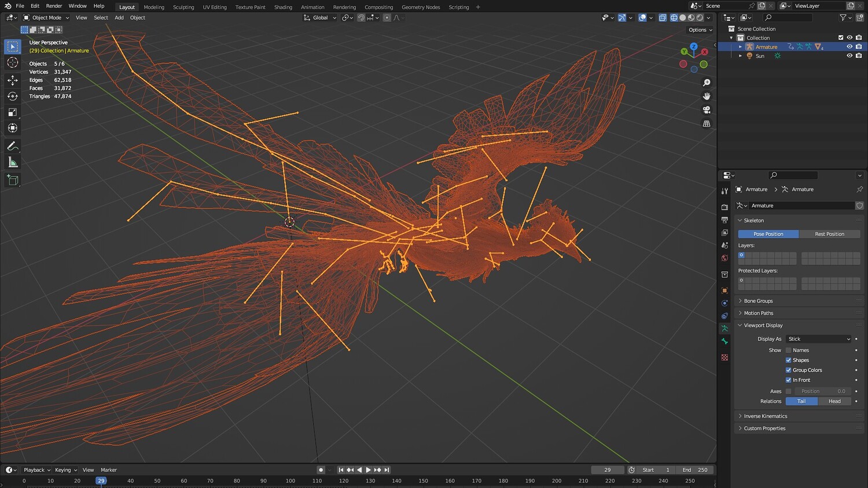Click the frame 29 playhead marker
The width and height of the screenshot is (868, 488).
click(101, 480)
